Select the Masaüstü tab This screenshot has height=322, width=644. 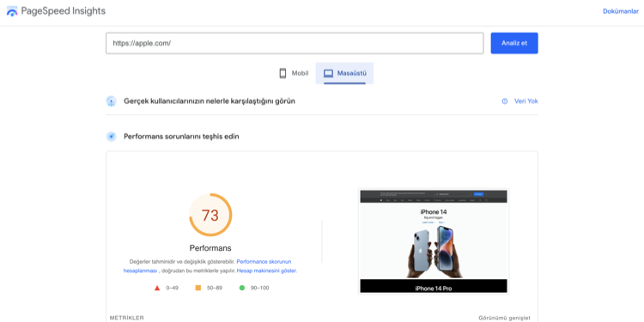pyautogui.click(x=344, y=74)
